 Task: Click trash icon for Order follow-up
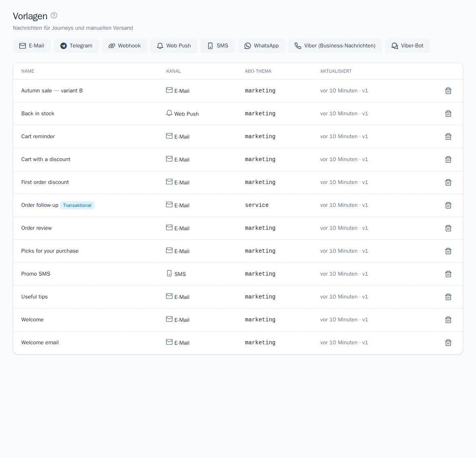click(x=448, y=205)
